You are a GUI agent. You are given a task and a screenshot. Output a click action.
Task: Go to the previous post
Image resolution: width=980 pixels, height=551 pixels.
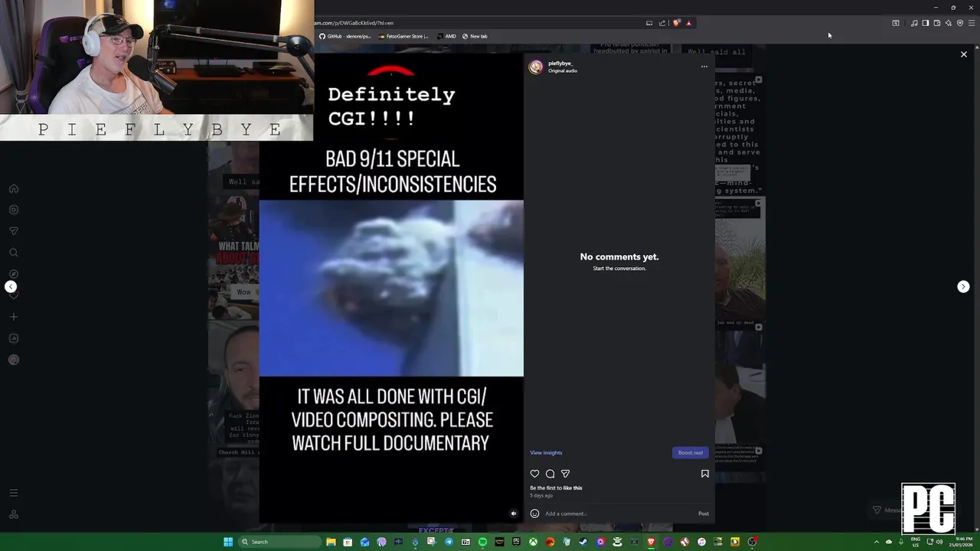pyautogui.click(x=11, y=286)
